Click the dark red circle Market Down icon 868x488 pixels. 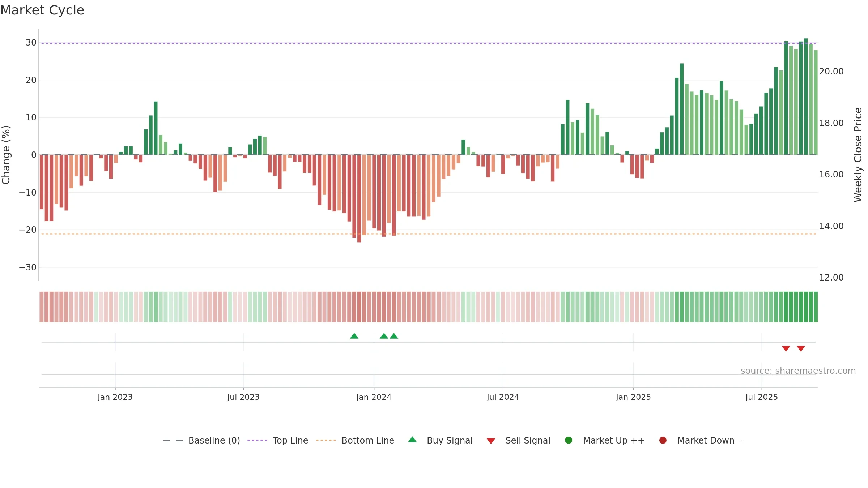pyautogui.click(x=663, y=440)
